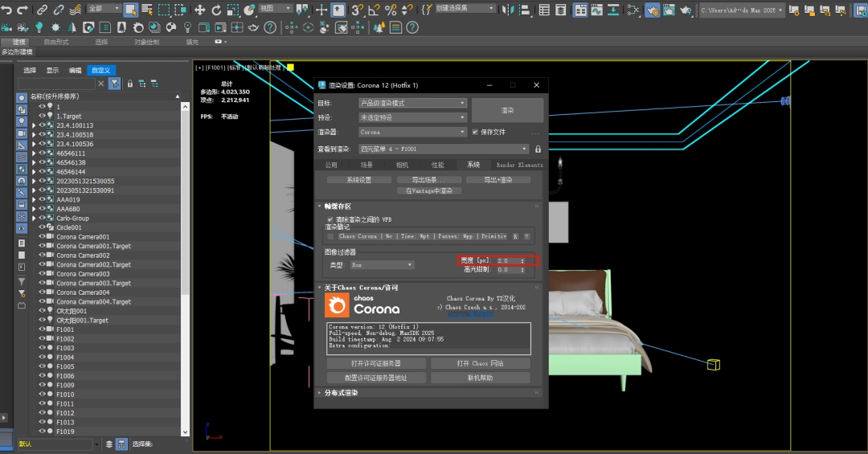The width and height of the screenshot is (868, 454).
Task: Hide Corona Camera001 via eye icon
Action: pos(42,236)
